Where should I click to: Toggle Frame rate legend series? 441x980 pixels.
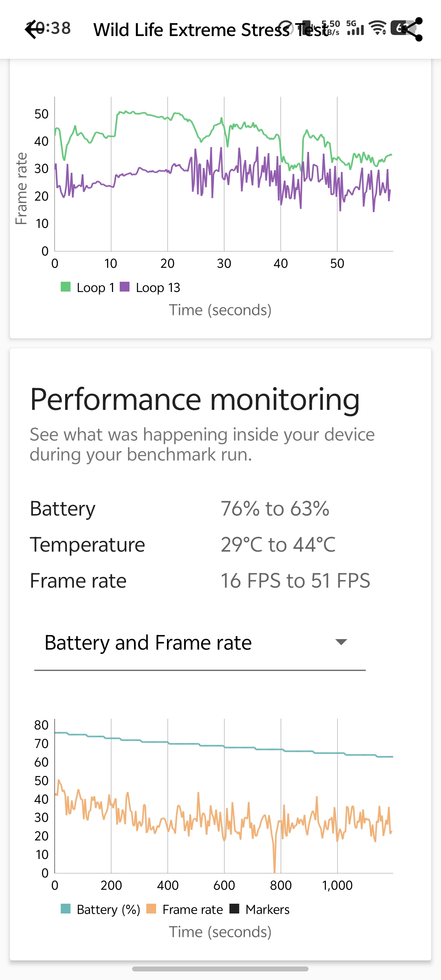[x=185, y=909]
